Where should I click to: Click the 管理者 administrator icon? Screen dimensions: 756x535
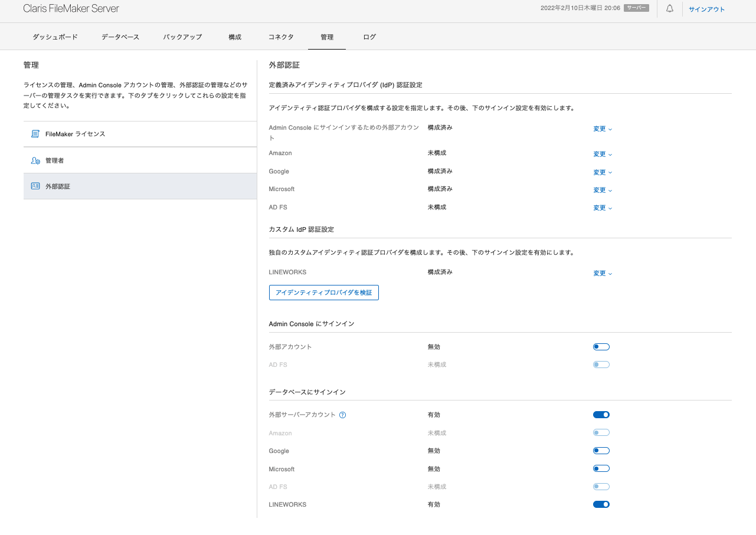35,160
